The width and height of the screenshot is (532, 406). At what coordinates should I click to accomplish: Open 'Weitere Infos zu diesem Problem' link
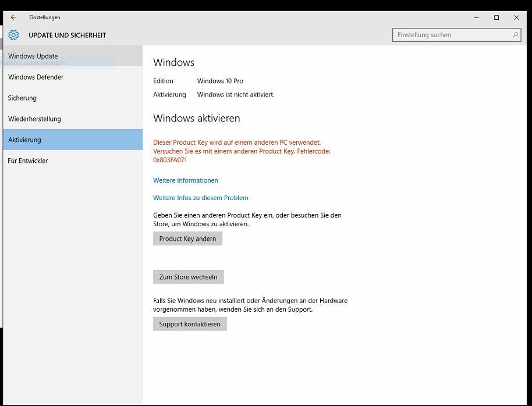(200, 198)
